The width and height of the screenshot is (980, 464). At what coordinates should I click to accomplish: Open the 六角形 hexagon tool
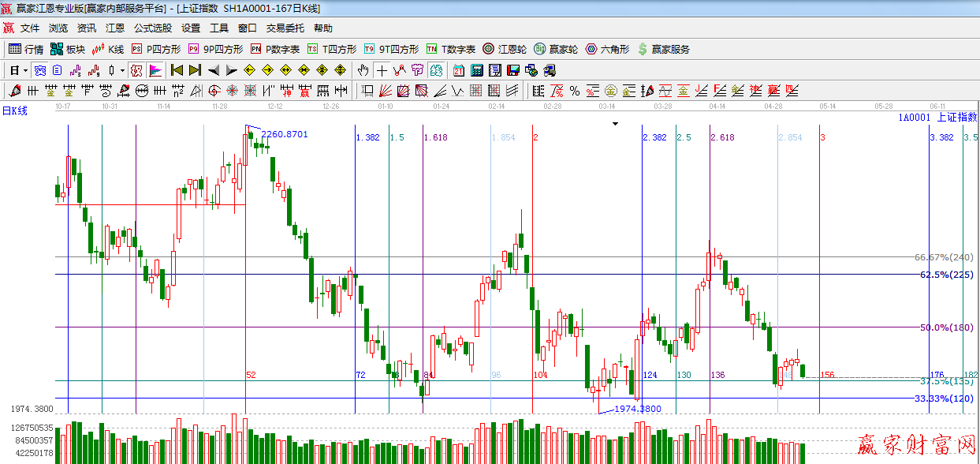pyautogui.click(x=607, y=49)
